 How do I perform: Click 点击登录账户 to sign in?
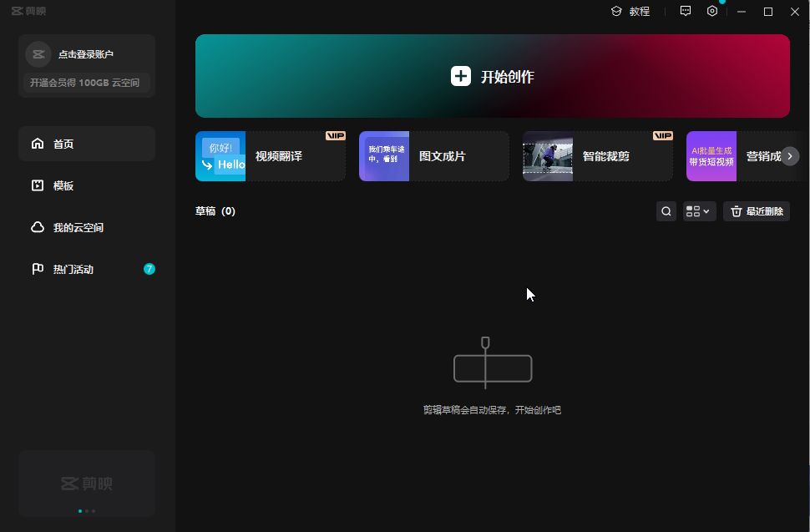coord(86,54)
